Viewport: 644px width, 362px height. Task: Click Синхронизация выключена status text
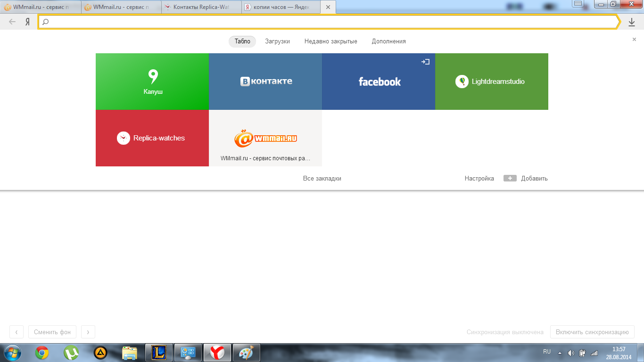pyautogui.click(x=505, y=332)
